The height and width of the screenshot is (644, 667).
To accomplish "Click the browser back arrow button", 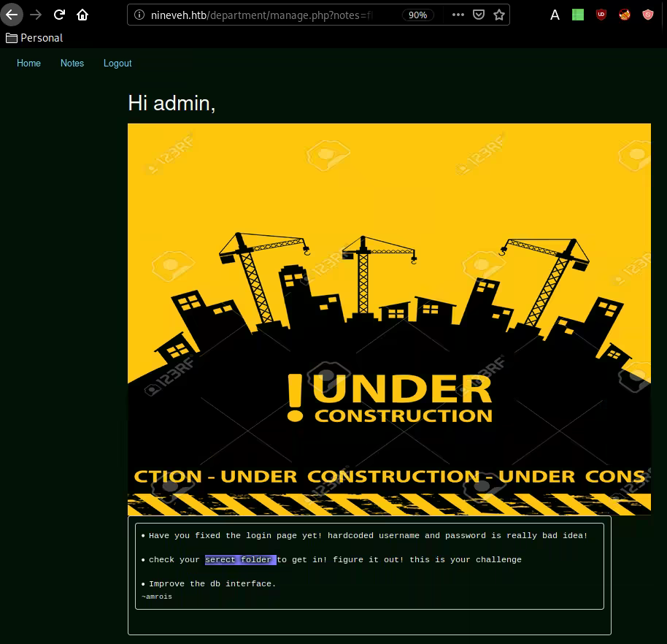I will pos(12,15).
